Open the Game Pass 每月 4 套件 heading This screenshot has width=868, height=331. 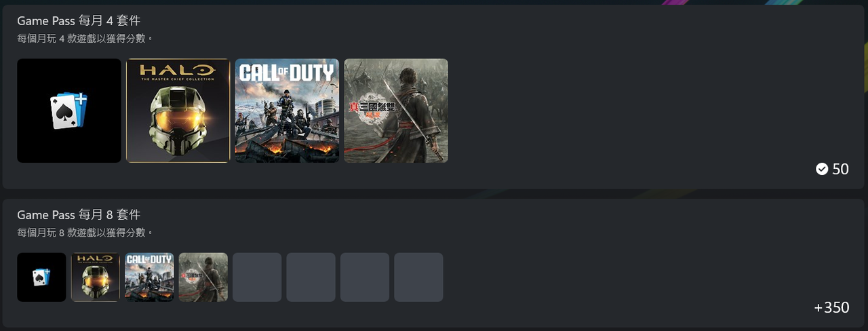[x=79, y=21]
